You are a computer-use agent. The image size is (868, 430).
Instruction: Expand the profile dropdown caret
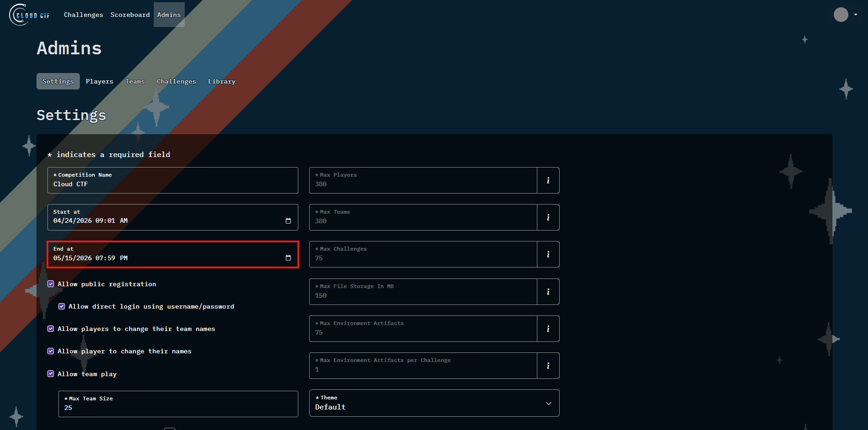pos(856,15)
